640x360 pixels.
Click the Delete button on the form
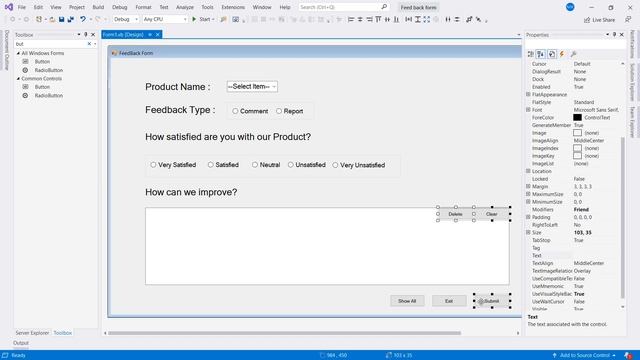point(456,214)
